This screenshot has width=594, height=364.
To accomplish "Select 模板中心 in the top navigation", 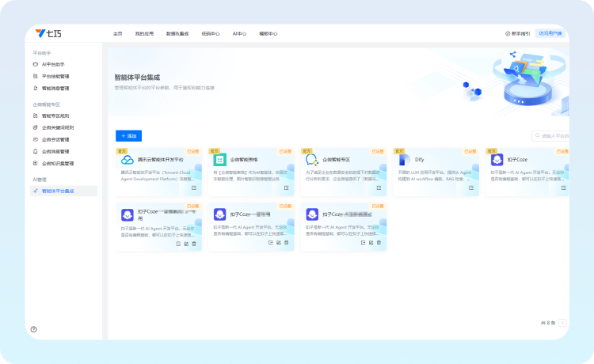I will pos(268,34).
